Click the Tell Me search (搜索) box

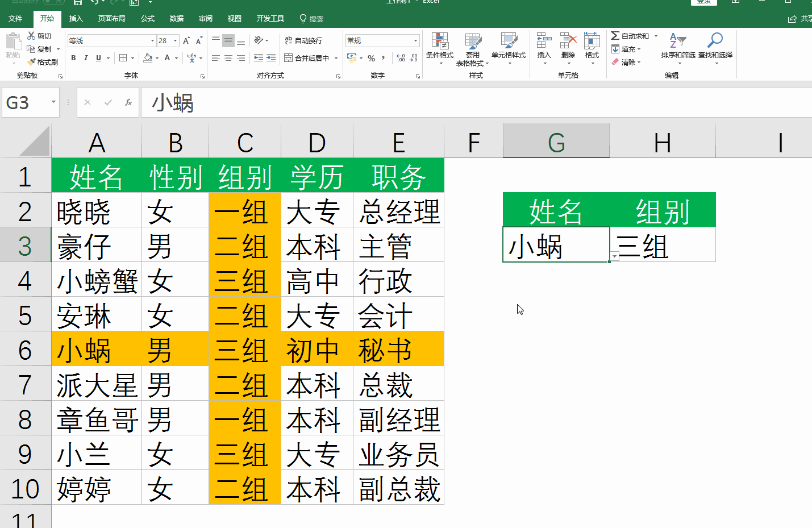(311, 19)
